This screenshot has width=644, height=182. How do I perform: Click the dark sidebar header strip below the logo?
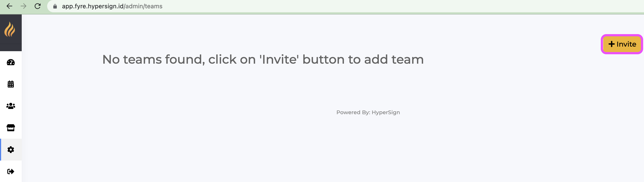(x=11, y=48)
